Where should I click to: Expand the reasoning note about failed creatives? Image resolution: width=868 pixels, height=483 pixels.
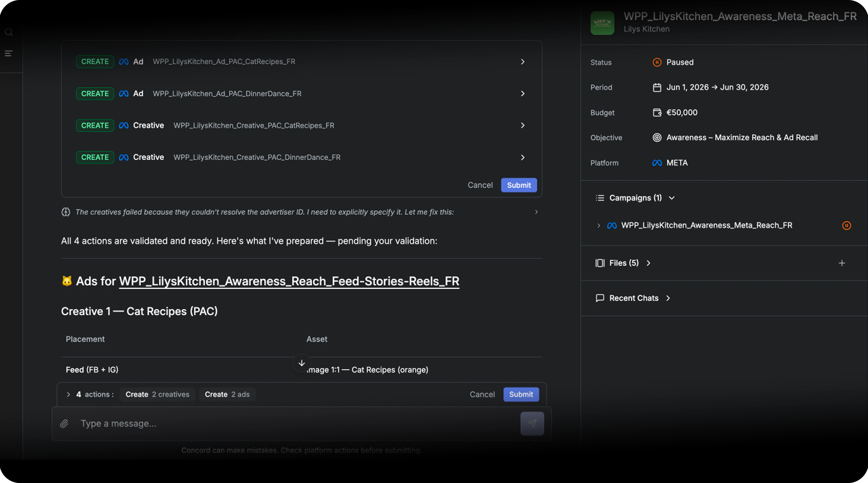click(537, 212)
